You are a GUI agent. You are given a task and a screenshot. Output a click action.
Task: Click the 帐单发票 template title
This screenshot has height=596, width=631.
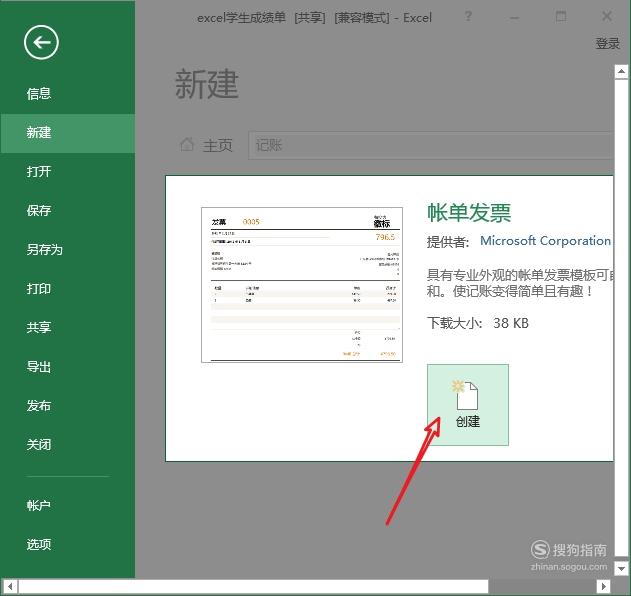click(x=469, y=212)
